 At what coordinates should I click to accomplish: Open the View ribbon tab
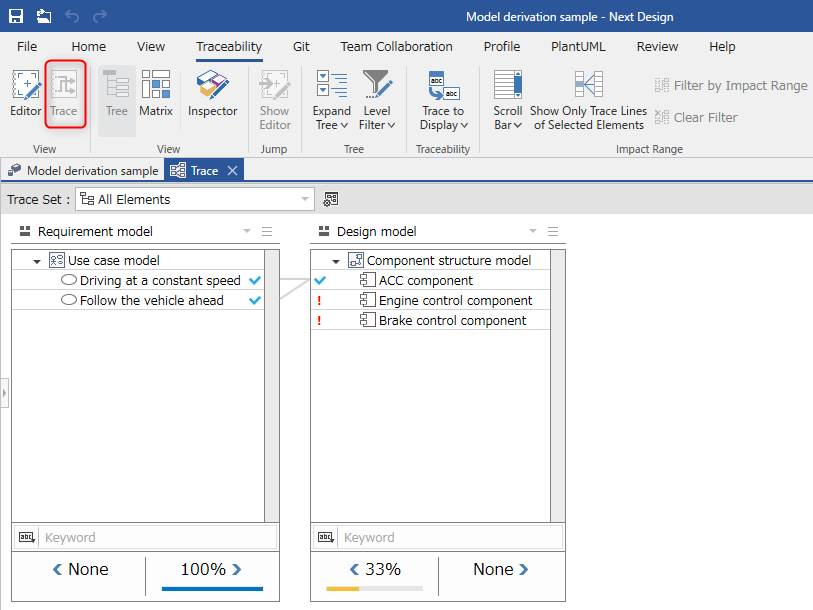pyautogui.click(x=151, y=47)
